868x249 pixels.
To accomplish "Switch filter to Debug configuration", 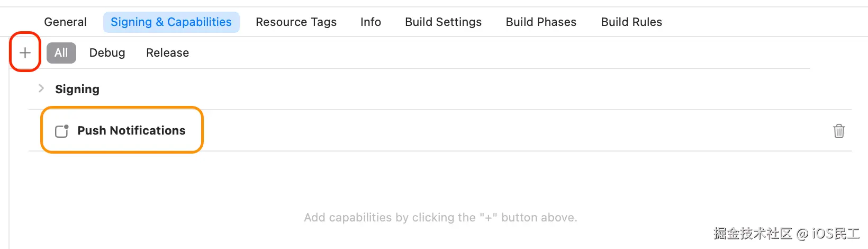I will (107, 52).
